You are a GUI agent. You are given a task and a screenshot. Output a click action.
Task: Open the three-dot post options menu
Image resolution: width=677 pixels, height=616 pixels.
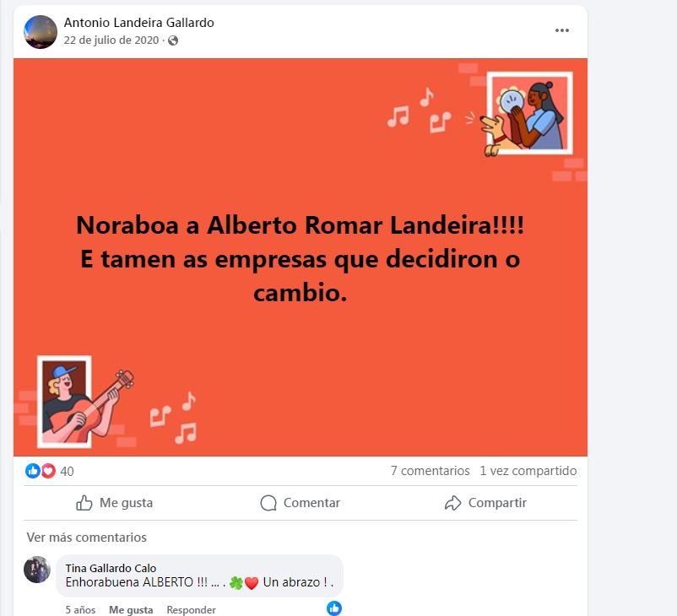[x=561, y=30]
